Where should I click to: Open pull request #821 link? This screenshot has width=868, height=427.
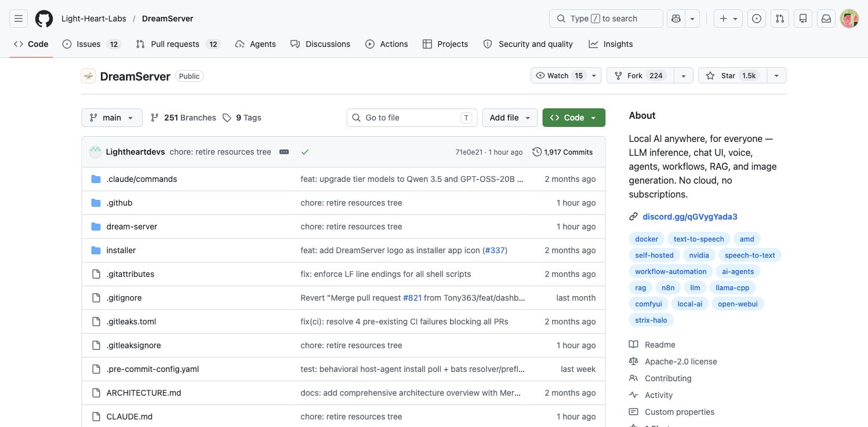(412, 298)
